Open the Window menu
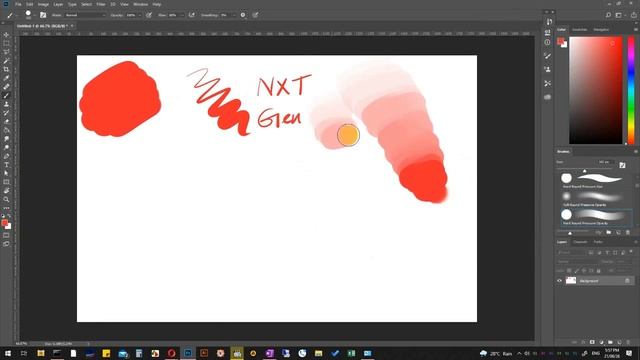This screenshot has height=360, width=640. [140, 4]
